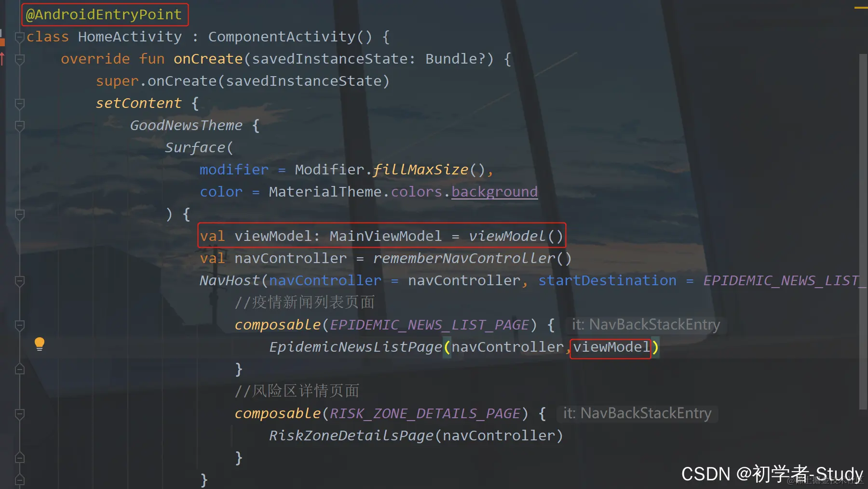The height and width of the screenshot is (489, 868).
Task: Fold the EPIDEMIC_NEWS_LIST_PAGE composable block
Action: point(20,325)
